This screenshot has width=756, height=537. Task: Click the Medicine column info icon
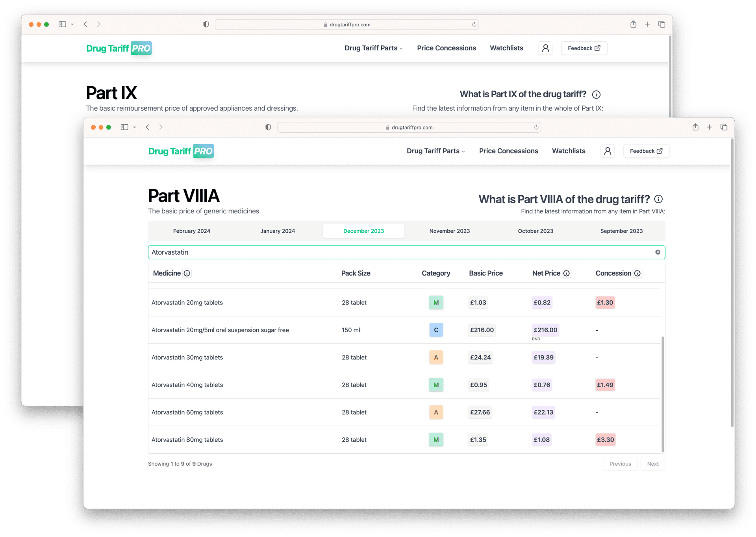click(187, 273)
